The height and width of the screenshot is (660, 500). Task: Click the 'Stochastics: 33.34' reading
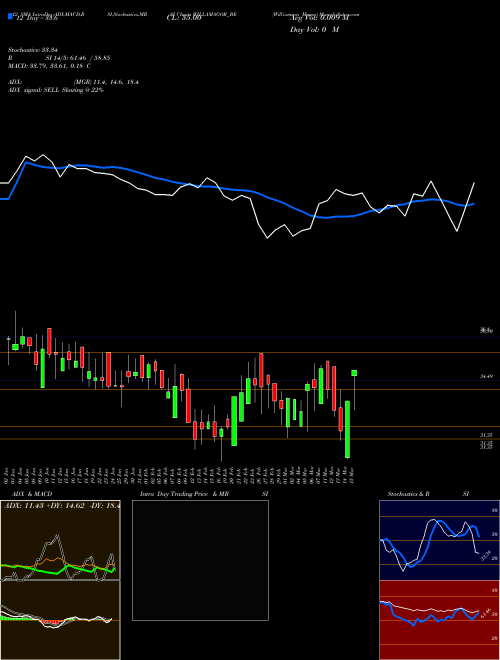tap(32, 50)
